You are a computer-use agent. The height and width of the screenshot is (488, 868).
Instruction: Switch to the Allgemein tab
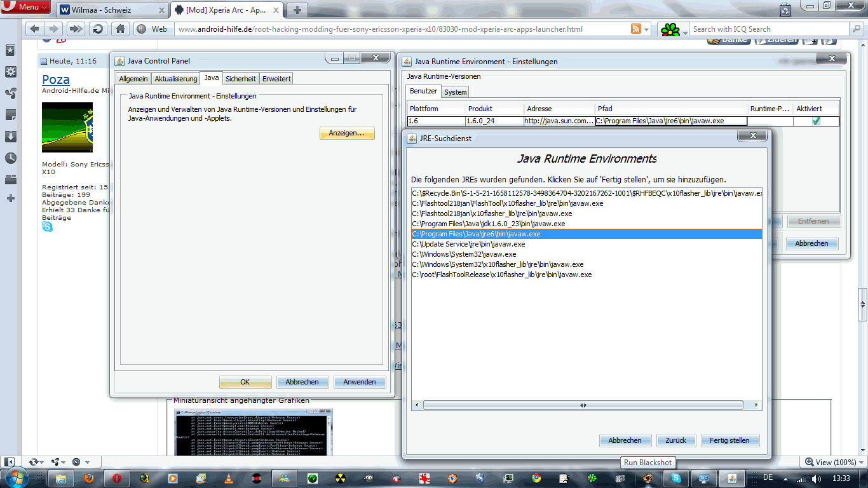coord(133,79)
